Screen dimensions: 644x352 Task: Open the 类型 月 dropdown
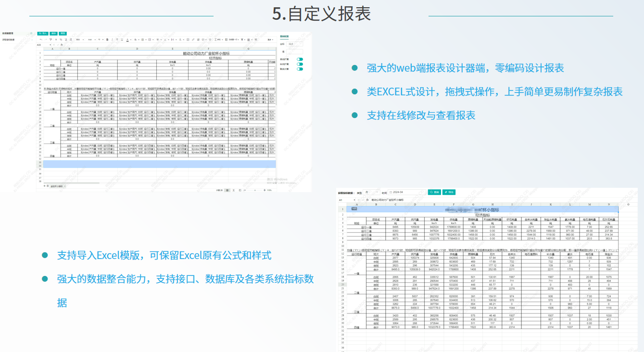pyautogui.click(x=371, y=192)
